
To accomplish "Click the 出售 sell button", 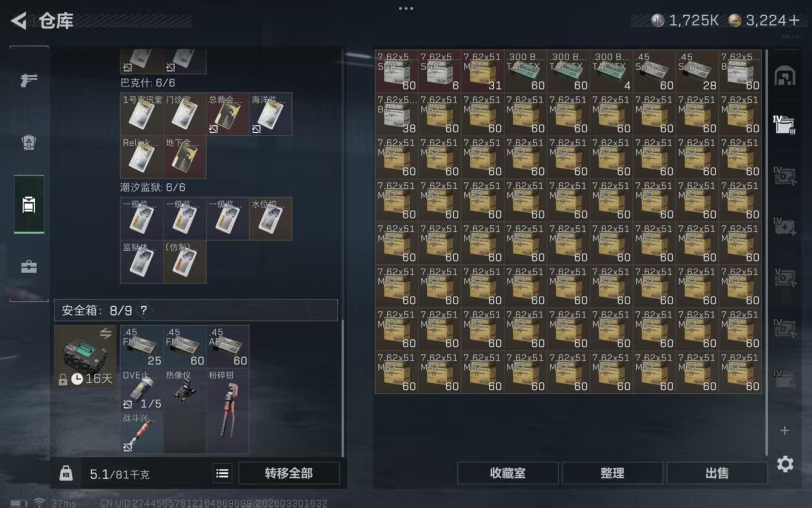I will tap(717, 473).
